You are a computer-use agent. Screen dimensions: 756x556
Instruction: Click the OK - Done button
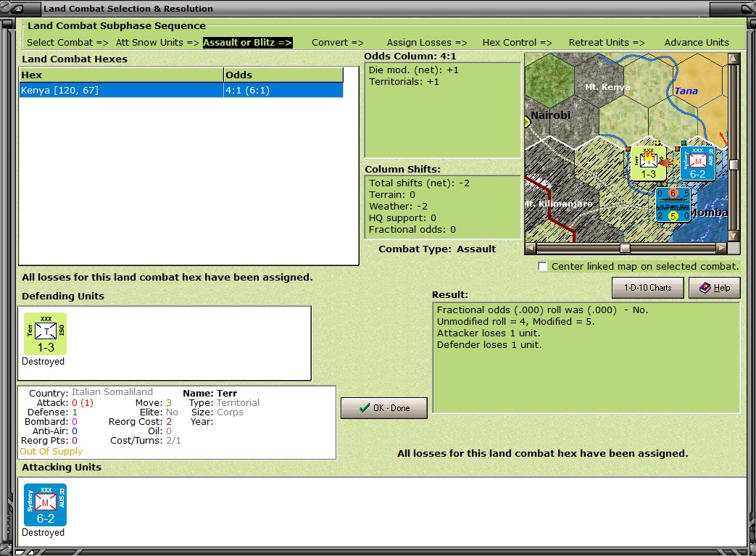tap(383, 408)
